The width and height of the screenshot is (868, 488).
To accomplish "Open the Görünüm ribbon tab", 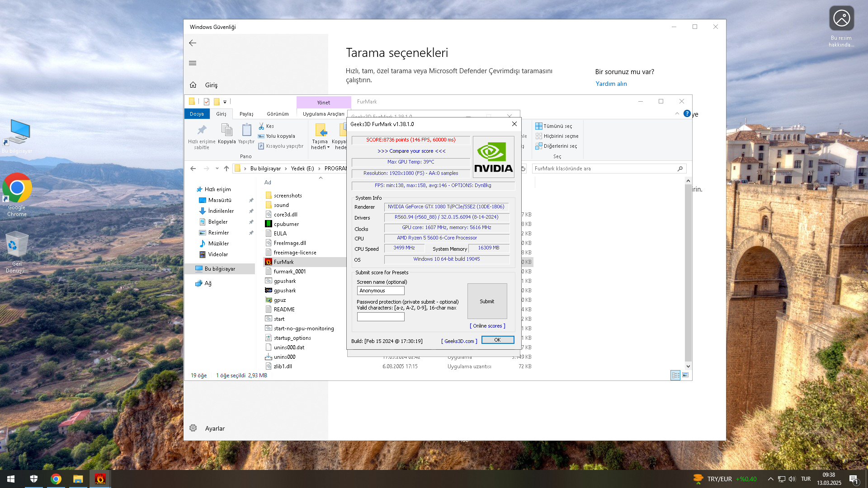I will pos(278,114).
